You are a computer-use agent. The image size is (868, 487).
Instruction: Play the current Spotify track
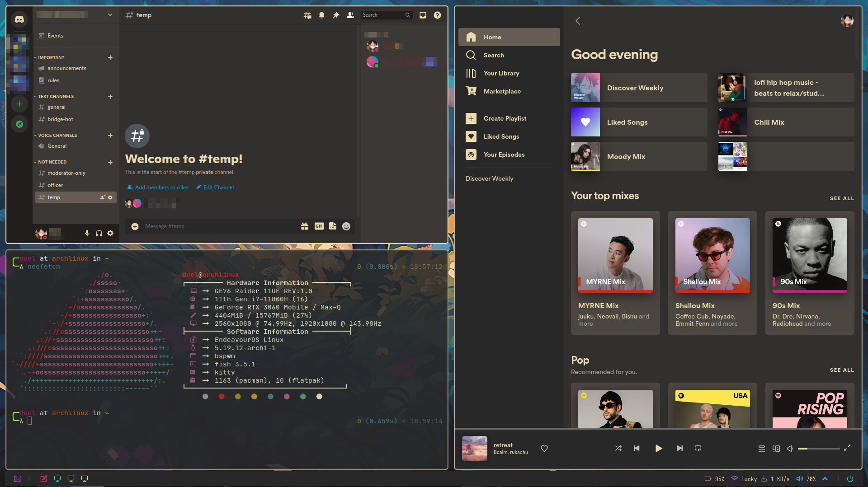click(x=659, y=448)
